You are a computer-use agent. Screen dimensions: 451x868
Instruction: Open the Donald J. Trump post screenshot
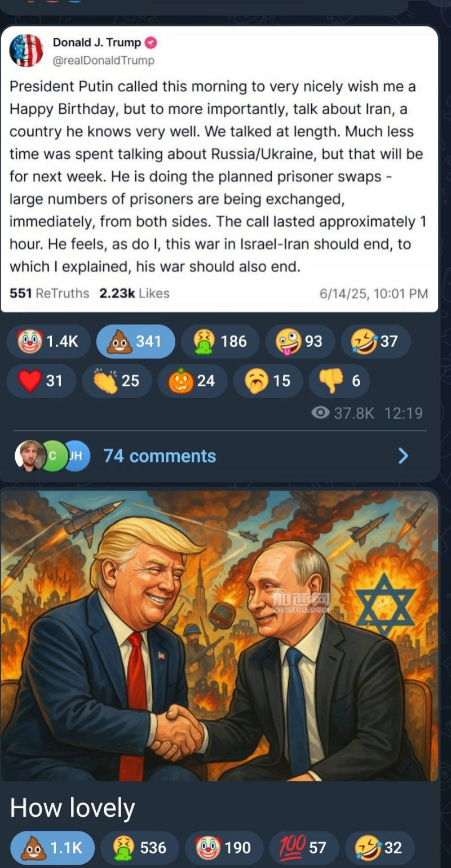(220, 169)
